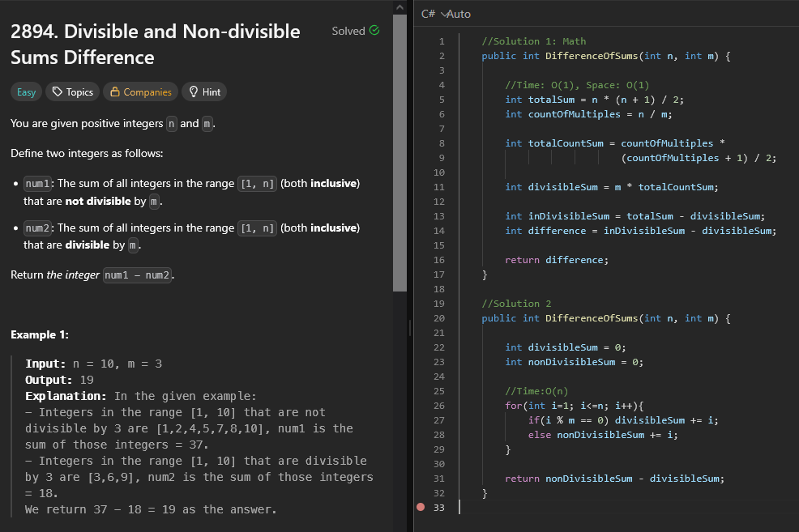799x532 pixels.
Task: Click the description panel scrollbar thumb
Action: [x=400, y=153]
